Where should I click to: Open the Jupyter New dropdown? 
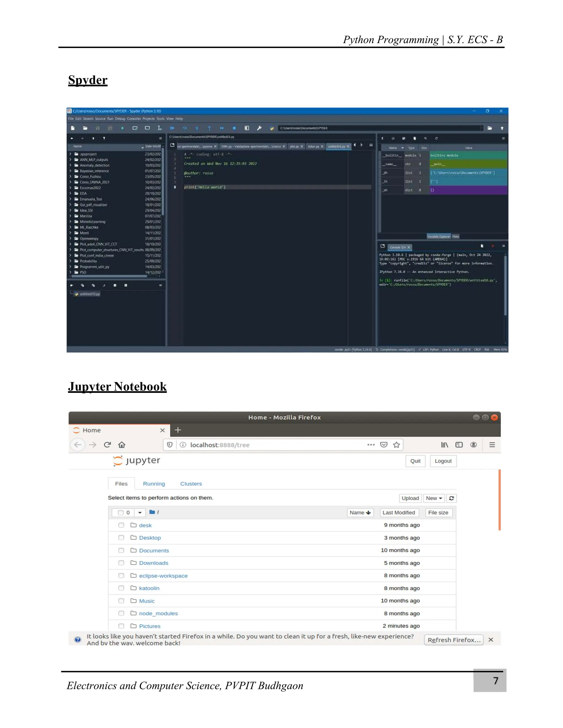pyautogui.click(x=434, y=498)
